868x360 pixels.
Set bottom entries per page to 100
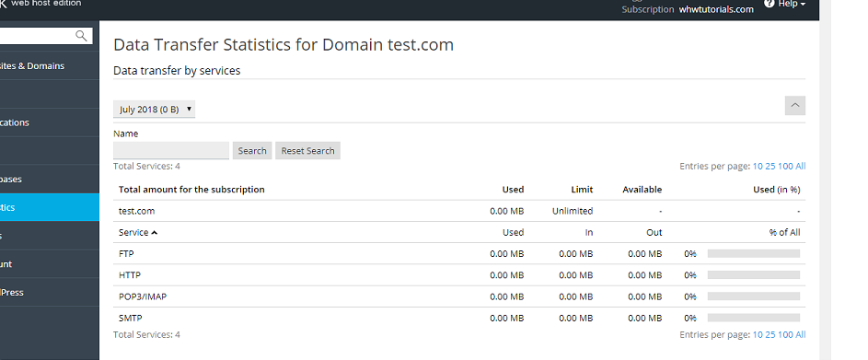pos(785,334)
